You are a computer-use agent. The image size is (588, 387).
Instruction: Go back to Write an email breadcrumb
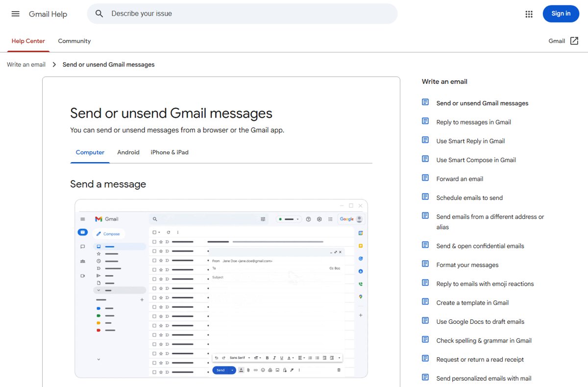pos(26,65)
